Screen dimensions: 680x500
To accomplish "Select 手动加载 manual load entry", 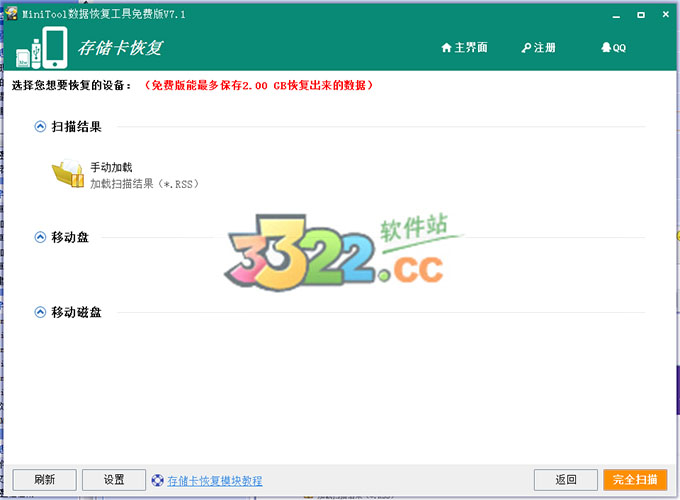I will (x=111, y=167).
